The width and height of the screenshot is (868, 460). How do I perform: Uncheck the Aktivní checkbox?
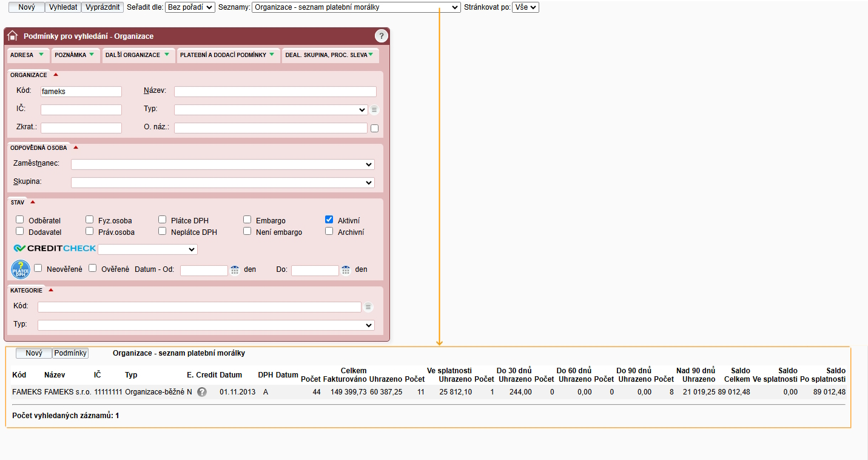click(329, 220)
